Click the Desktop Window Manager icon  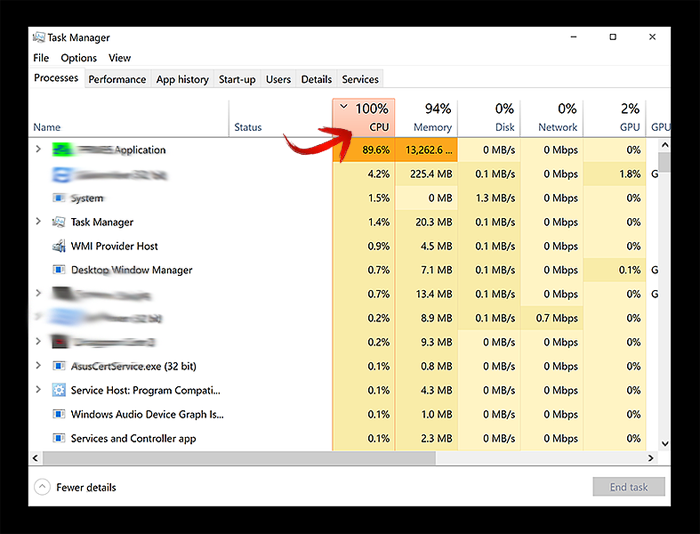click(x=58, y=270)
